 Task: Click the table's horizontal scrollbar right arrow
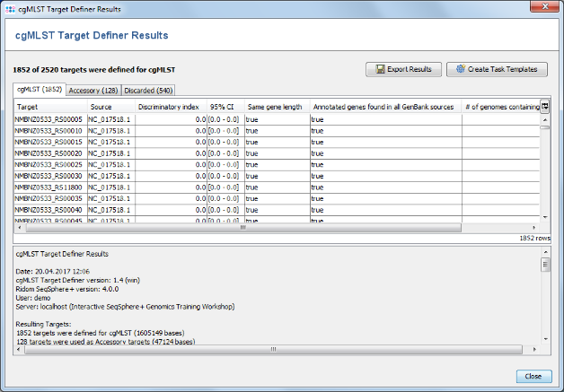pyautogui.click(x=534, y=228)
